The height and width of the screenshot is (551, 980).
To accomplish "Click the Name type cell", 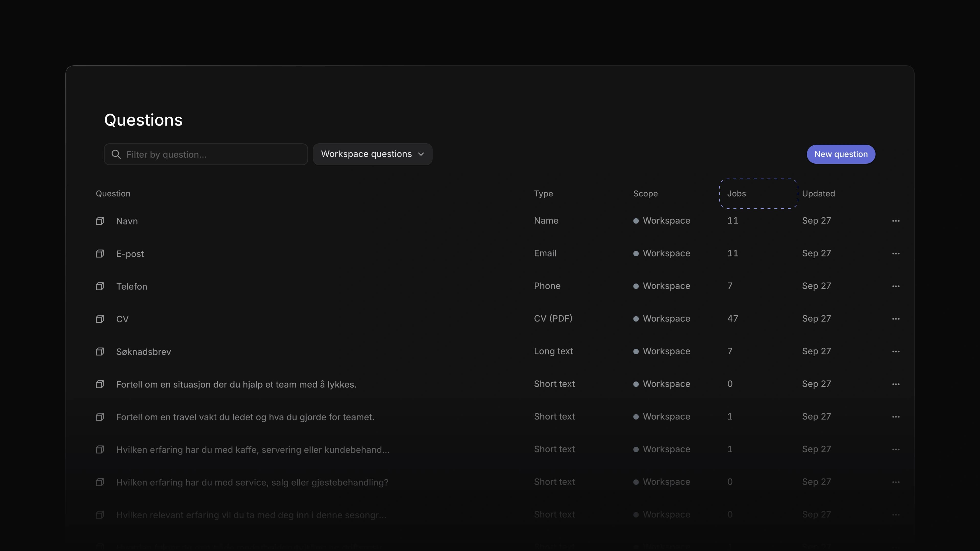I will [546, 221].
